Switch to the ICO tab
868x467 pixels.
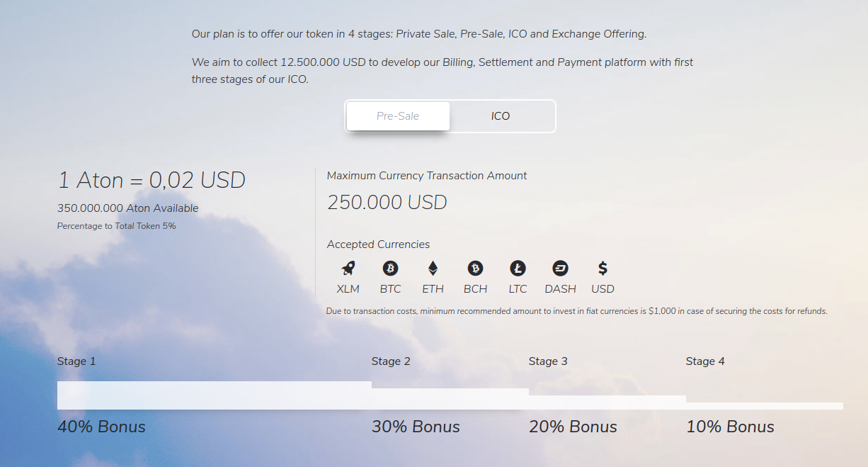pos(501,116)
